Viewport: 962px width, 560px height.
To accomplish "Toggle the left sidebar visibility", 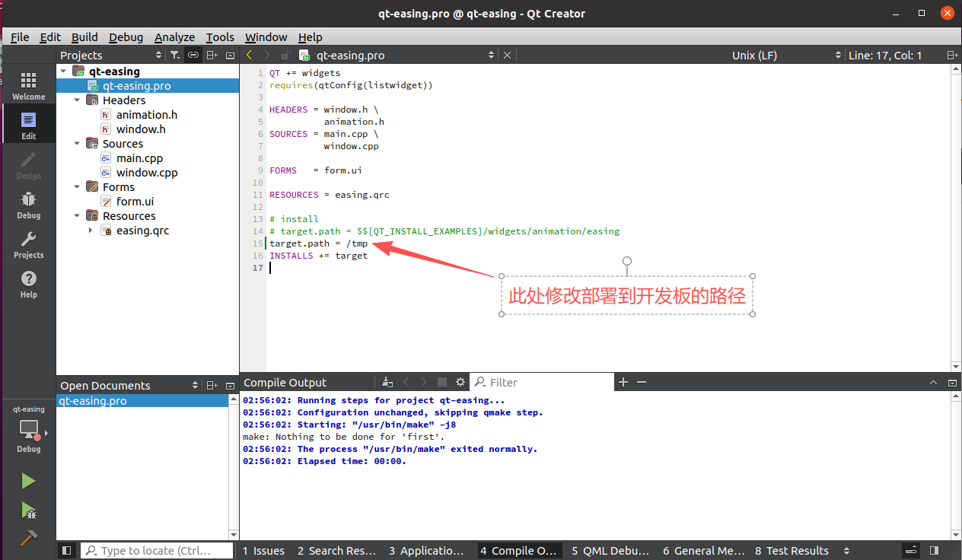I will tap(67, 550).
